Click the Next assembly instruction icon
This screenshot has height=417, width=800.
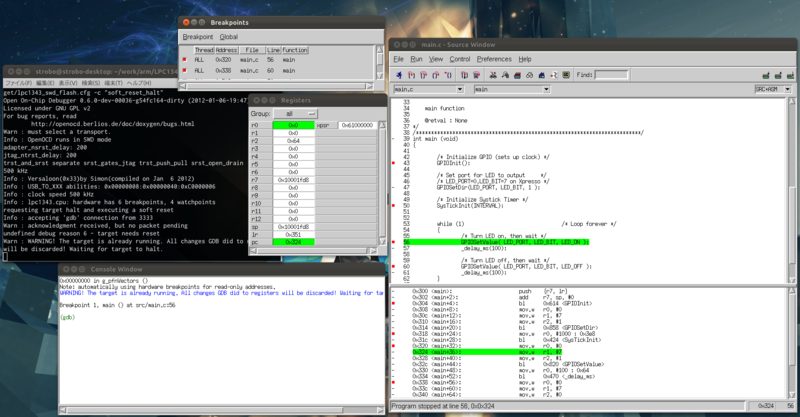pos(477,75)
